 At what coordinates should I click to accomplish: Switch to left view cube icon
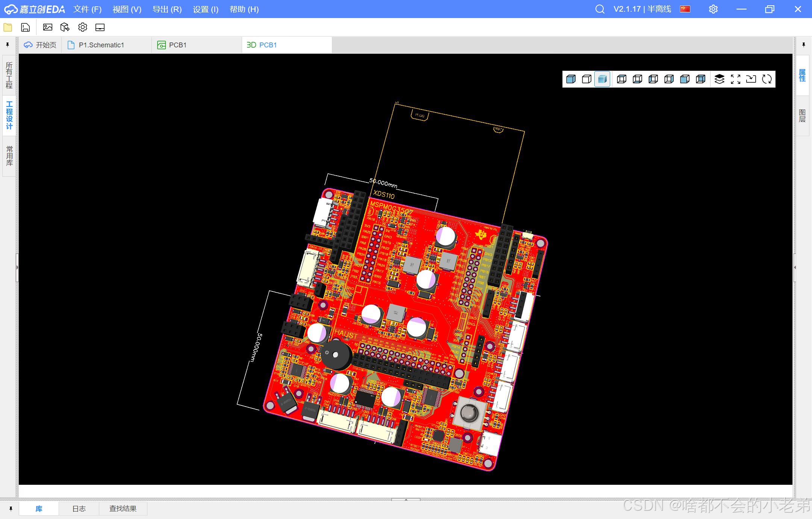click(653, 79)
